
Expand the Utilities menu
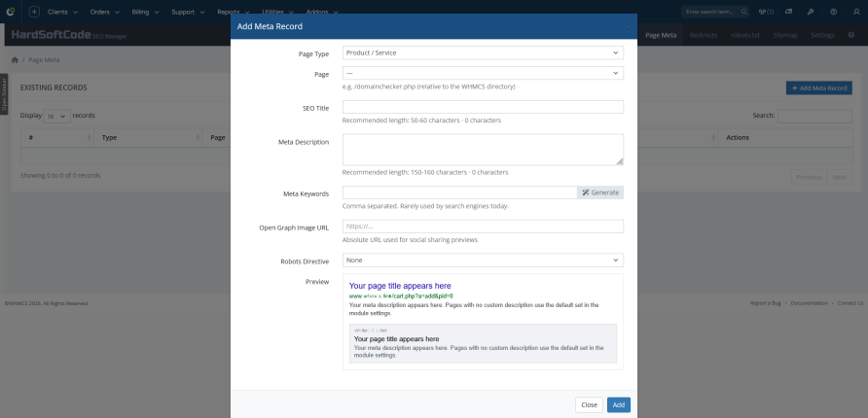[278, 12]
